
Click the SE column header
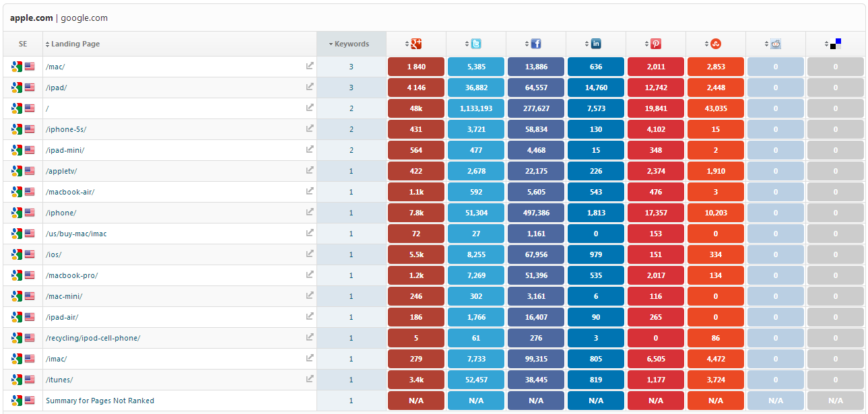(x=23, y=44)
